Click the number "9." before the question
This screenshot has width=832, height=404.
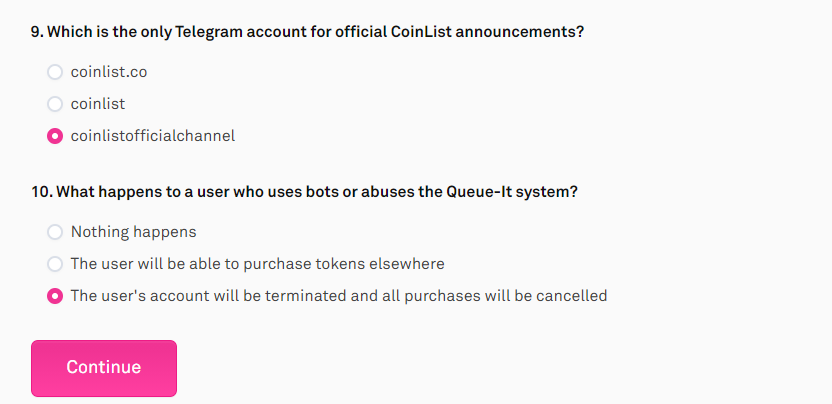click(37, 32)
